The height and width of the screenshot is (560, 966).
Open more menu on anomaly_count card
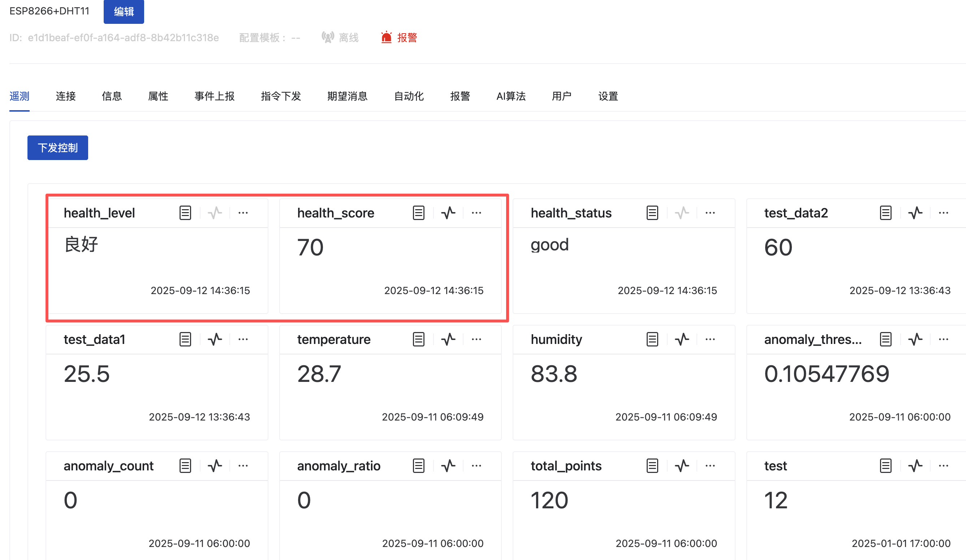243,466
